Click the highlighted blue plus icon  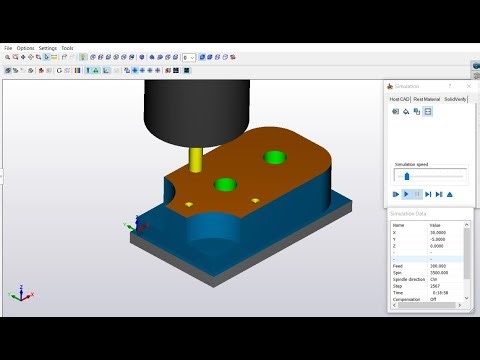click(x=135, y=70)
